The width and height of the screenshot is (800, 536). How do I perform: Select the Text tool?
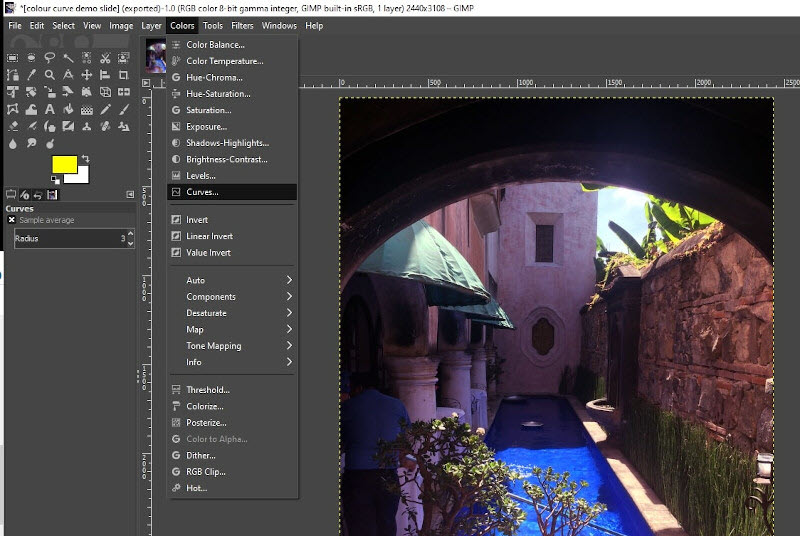pyautogui.click(x=49, y=109)
